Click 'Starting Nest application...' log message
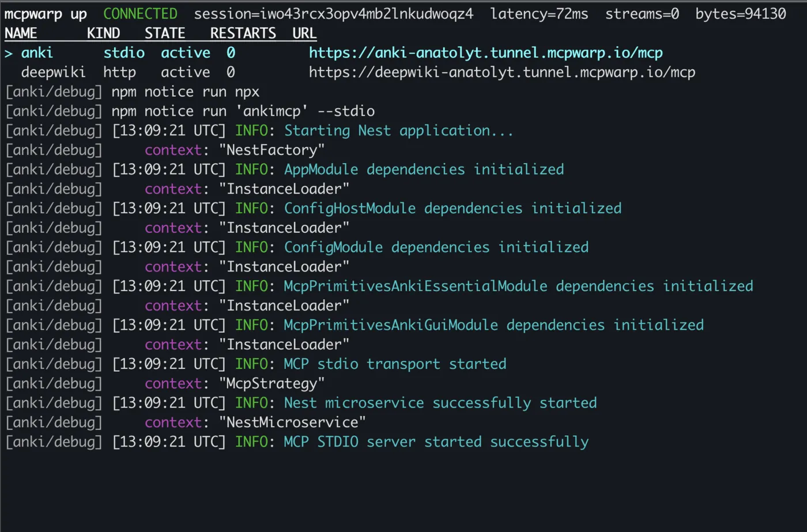This screenshot has width=807, height=532. pyautogui.click(x=398, y=131)
